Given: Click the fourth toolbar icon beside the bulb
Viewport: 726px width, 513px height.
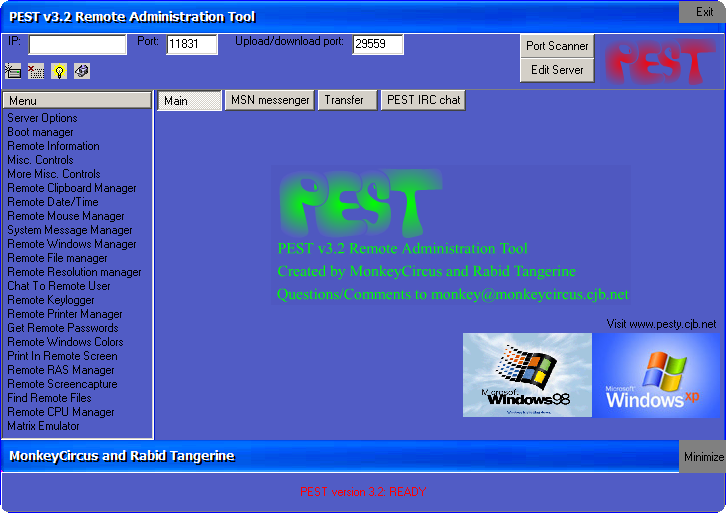Looking at the screenshot, I should (x=82, y=71).
